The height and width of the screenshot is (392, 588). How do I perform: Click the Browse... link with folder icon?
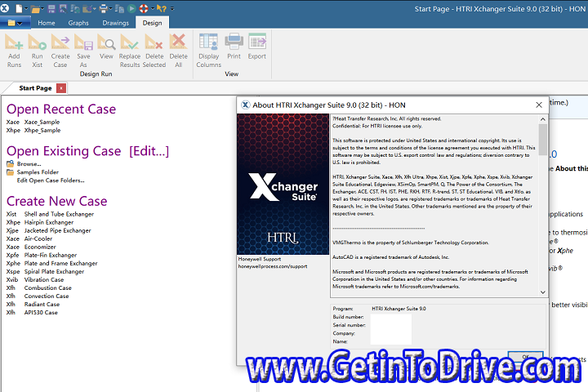29,164
